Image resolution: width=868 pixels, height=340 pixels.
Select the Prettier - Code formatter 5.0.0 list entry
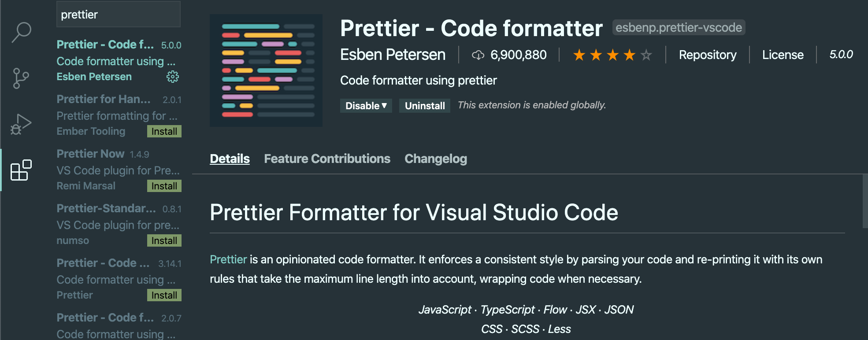point(119,61)
